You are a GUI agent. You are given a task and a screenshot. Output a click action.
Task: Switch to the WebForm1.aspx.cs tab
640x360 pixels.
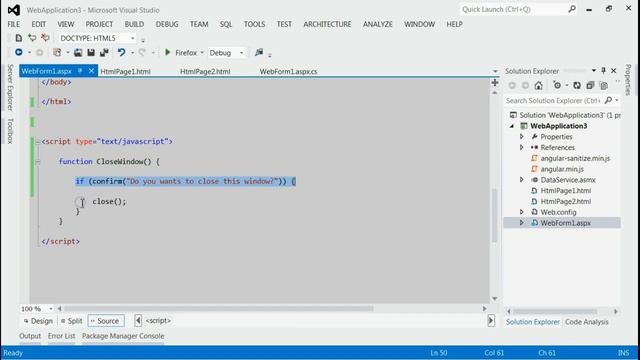pos(289,71)
